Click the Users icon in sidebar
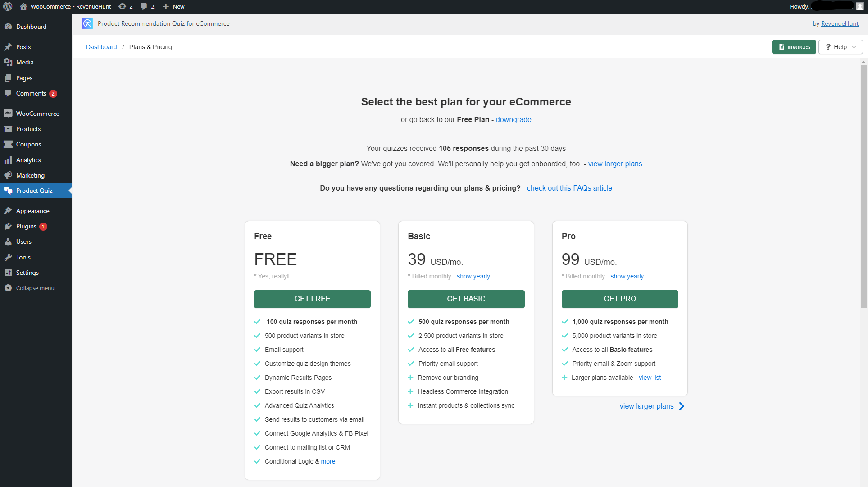 (8, 241)
